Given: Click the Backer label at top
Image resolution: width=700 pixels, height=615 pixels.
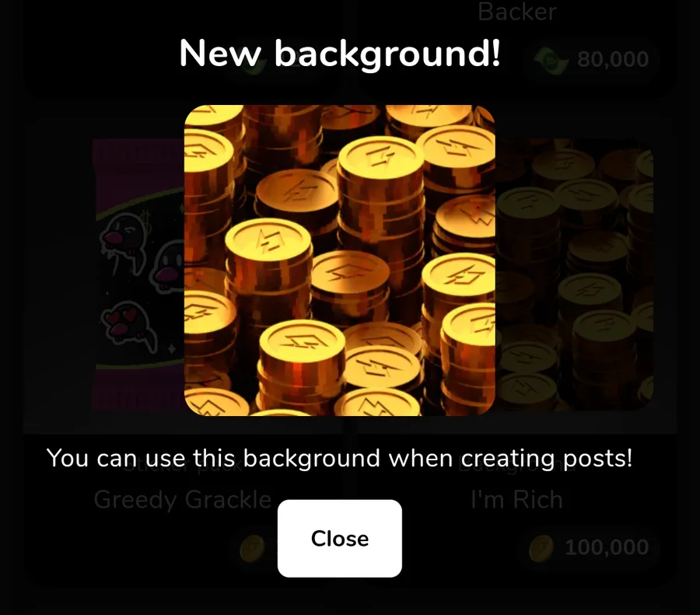Looking at the screenshot, I should click(x=517, y=11).
